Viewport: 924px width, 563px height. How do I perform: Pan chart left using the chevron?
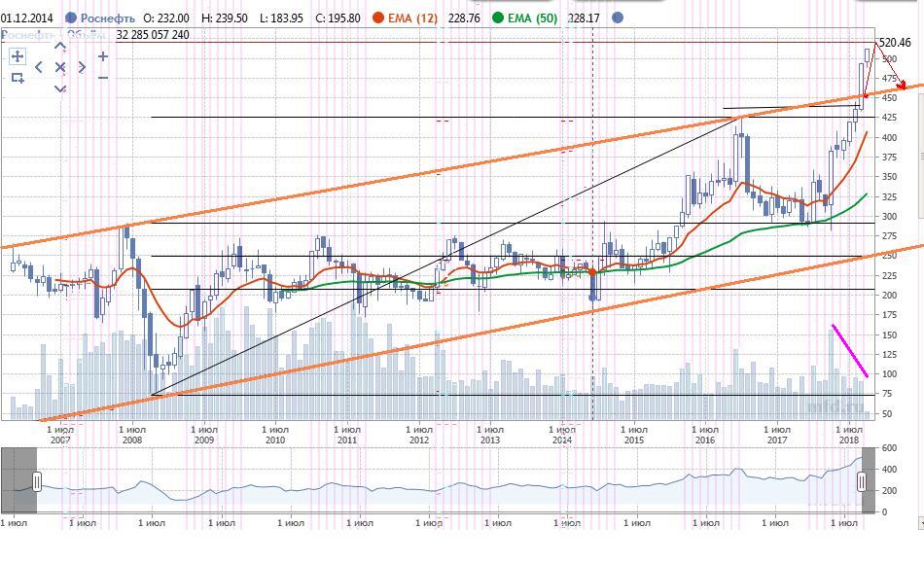click(39, 67)
